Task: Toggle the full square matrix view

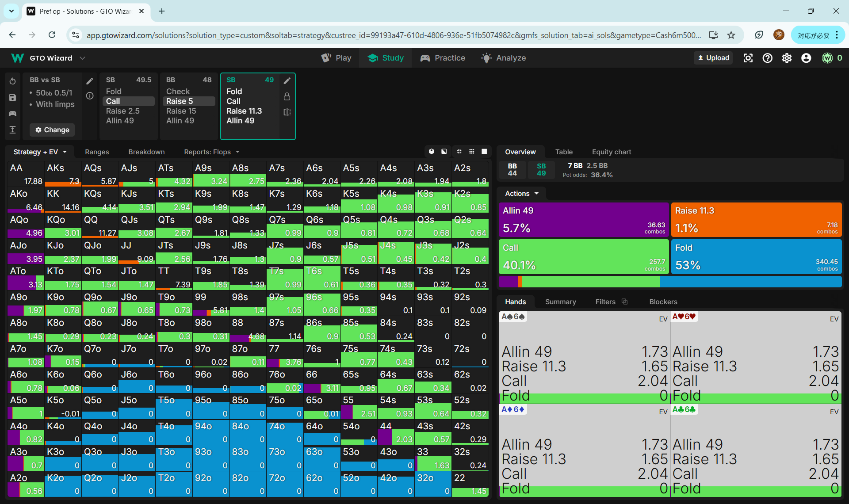Action: [x=484, y=152]
